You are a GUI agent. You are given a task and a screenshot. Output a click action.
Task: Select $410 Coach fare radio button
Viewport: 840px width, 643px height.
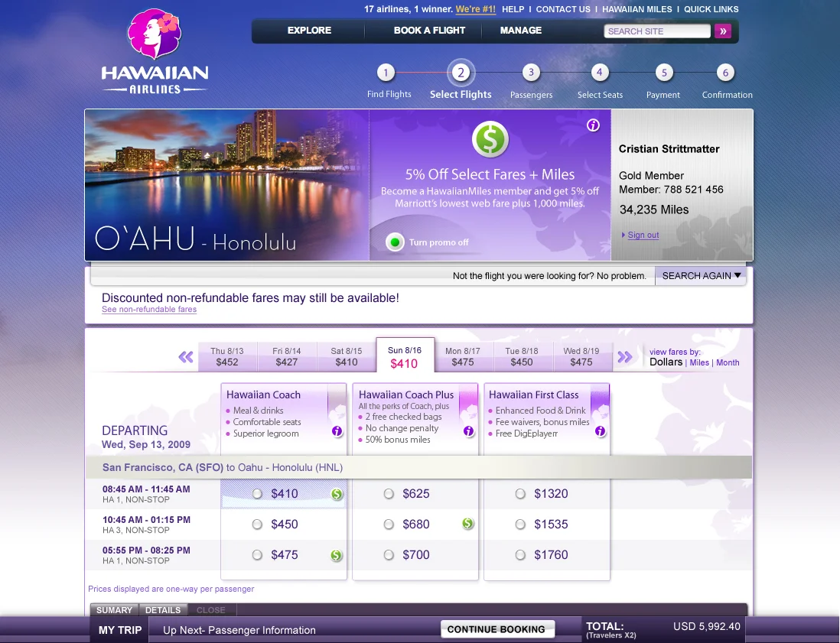tap(257, 494)
